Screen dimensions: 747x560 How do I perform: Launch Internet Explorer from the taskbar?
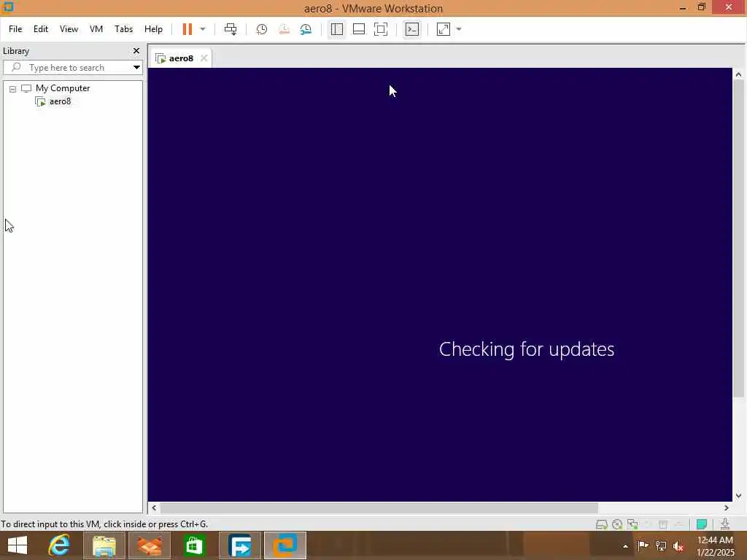coord(59,545)
